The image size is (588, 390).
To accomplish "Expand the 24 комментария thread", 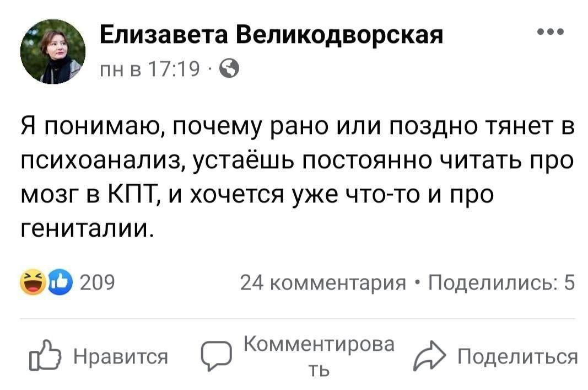I will point(323,284).
